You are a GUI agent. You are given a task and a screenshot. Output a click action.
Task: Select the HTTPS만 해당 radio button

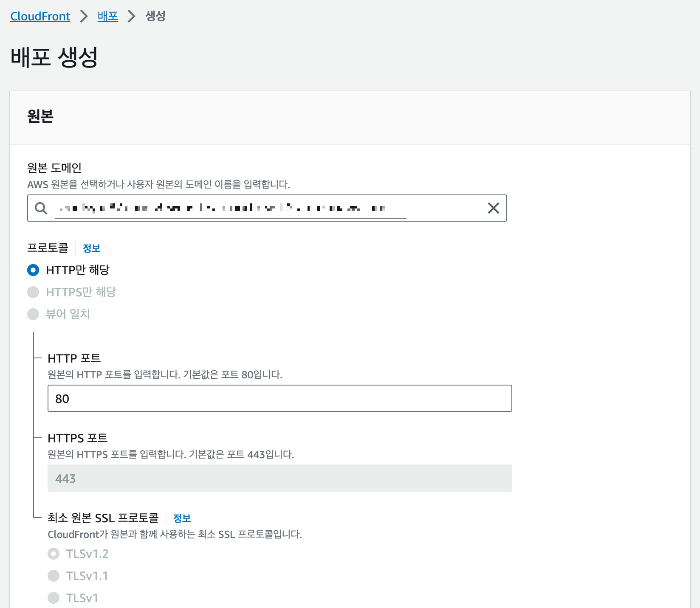(33, 292)
